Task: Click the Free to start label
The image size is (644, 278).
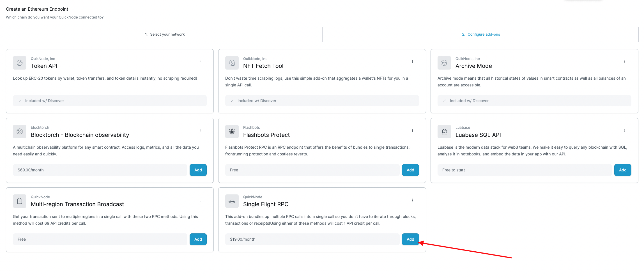Action: point(454,170)
